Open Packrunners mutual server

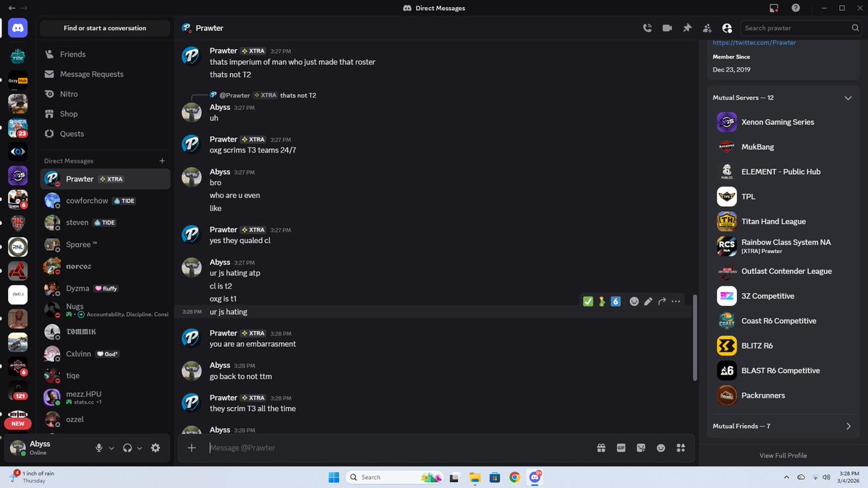pos(783,395)
